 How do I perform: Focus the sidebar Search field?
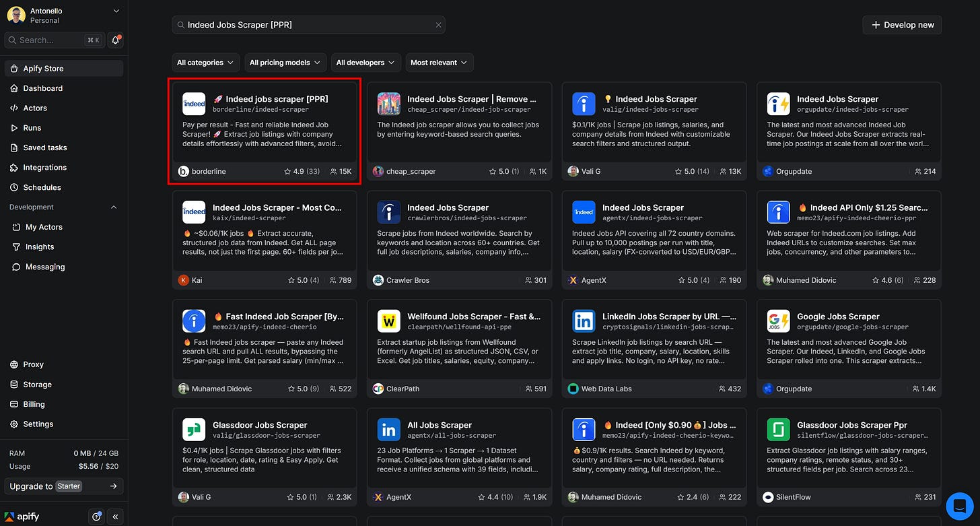[54, 40]
